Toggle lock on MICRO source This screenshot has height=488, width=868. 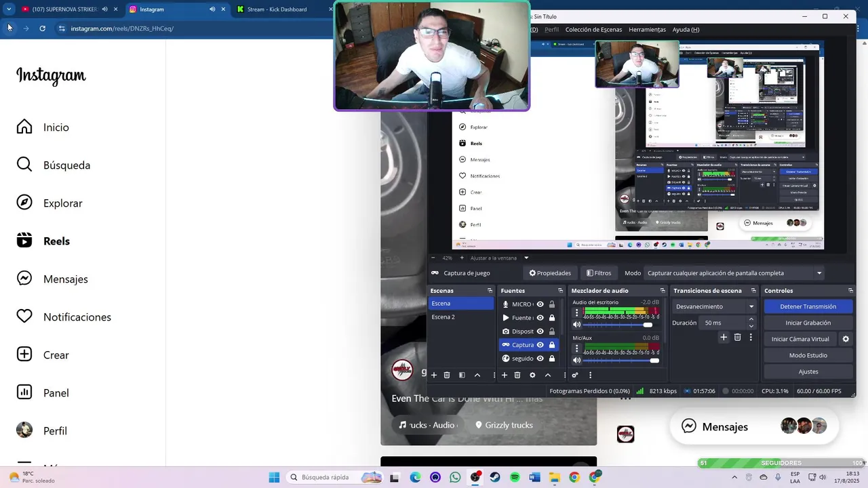coord(552,304)
